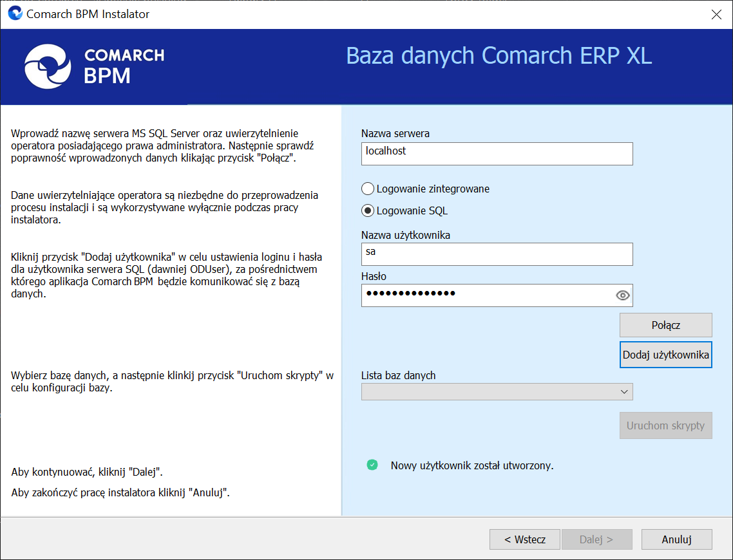733x560 pixels.
Task: Click the 'Hasło' label
Action: (x=374, y=277)
